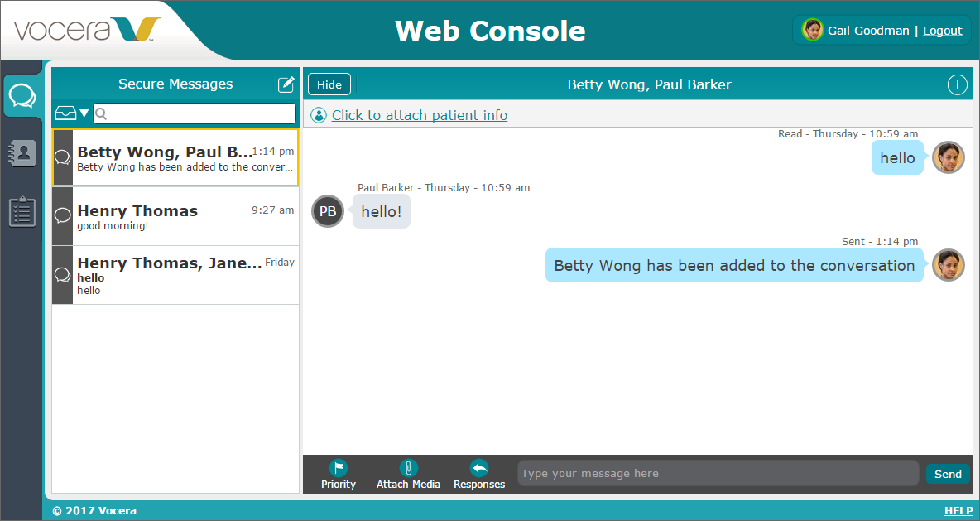Hide the conversation list panel

click(329, 84)
